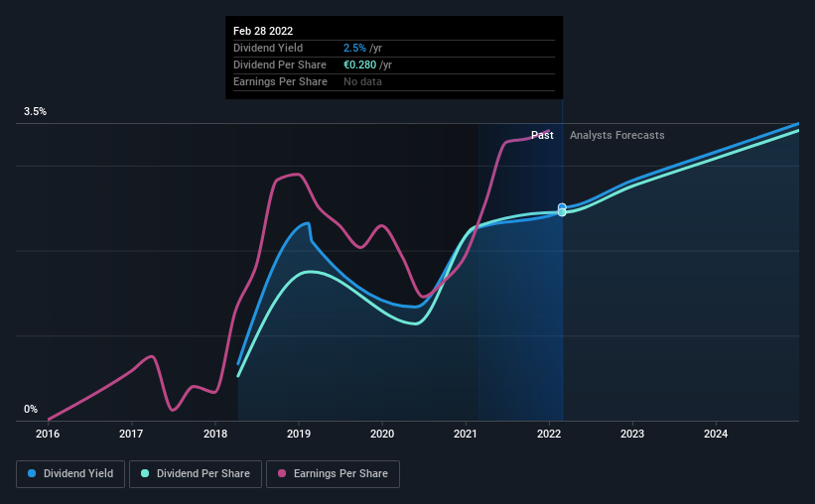Toggle the Dividend Yield legend button
The height and width of the screenshot is (504, 815).
click(x=70, y=474)
